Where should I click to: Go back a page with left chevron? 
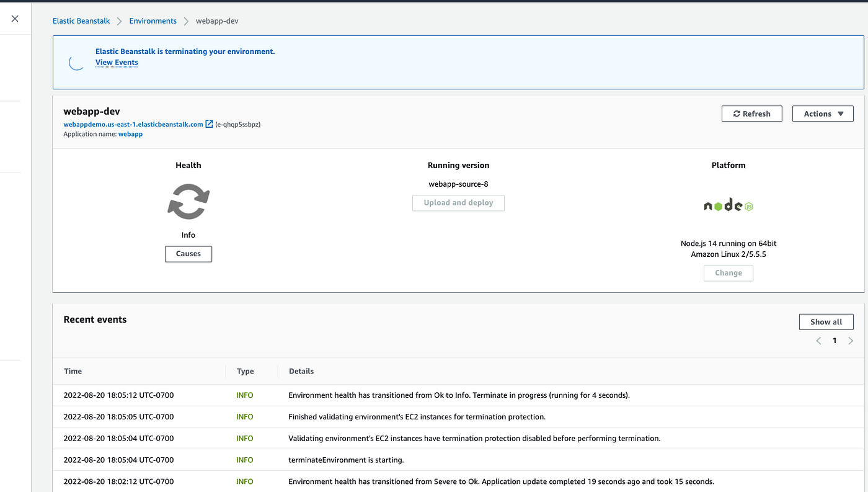(818, 340)
